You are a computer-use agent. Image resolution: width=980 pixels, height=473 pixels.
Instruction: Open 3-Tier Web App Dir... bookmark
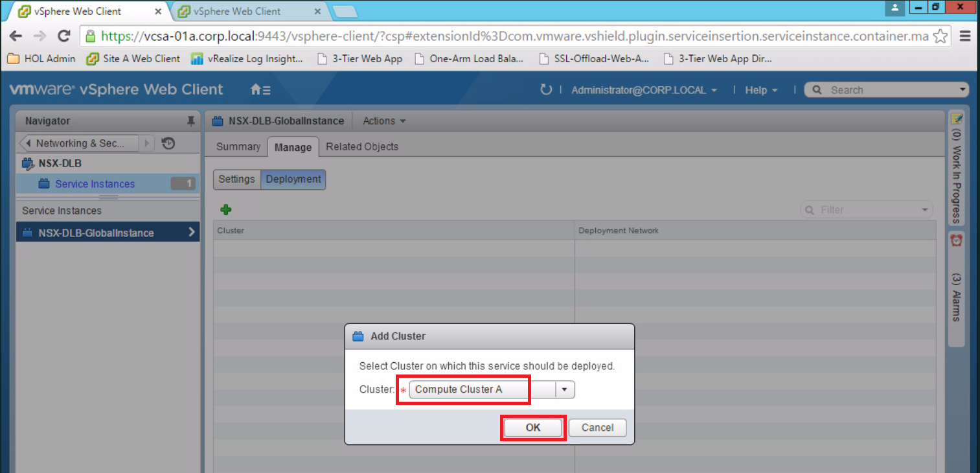coord(718,58)
